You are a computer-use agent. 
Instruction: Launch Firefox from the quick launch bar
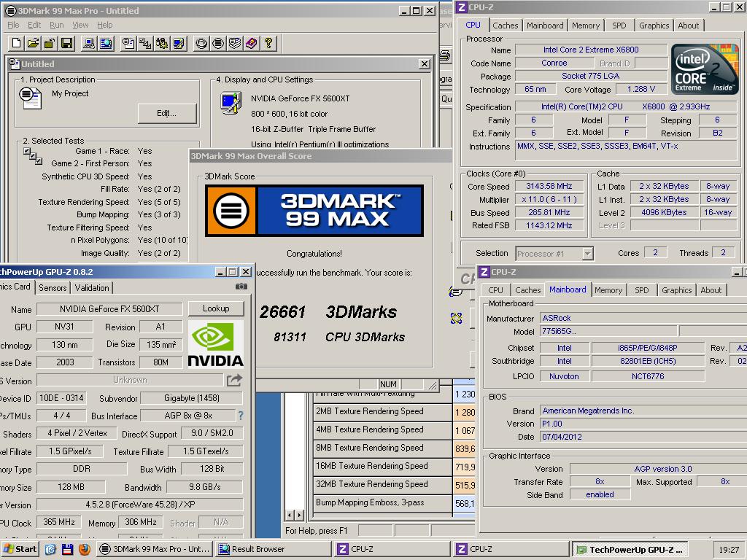tap(85, 549)
